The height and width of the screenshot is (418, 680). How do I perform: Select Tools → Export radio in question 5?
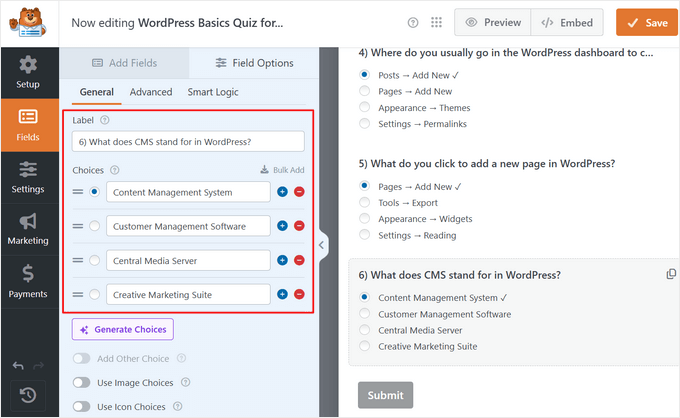point(365,202)
